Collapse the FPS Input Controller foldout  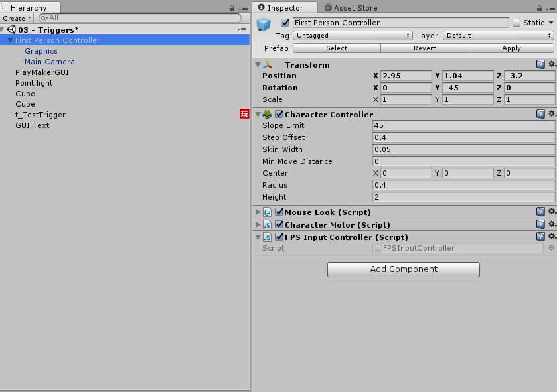pyautogui.click(x=258, y=237)
